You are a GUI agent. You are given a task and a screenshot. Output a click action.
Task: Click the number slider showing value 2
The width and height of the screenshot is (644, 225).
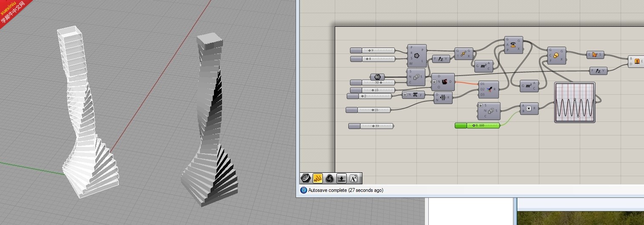tap(369, 96)
